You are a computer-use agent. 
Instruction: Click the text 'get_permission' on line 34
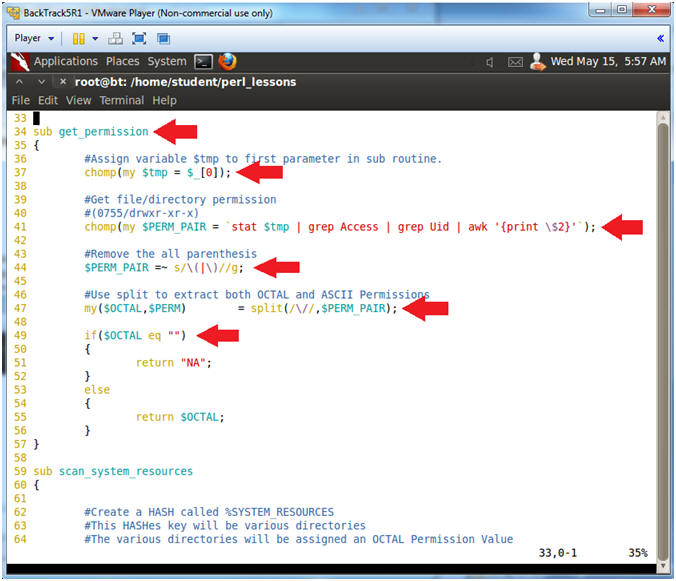(103, 132)
